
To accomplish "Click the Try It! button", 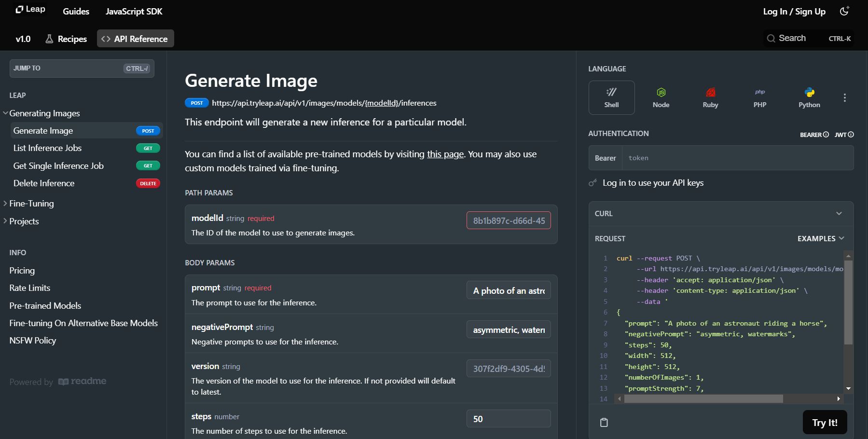I will click(x=825, y=422).
